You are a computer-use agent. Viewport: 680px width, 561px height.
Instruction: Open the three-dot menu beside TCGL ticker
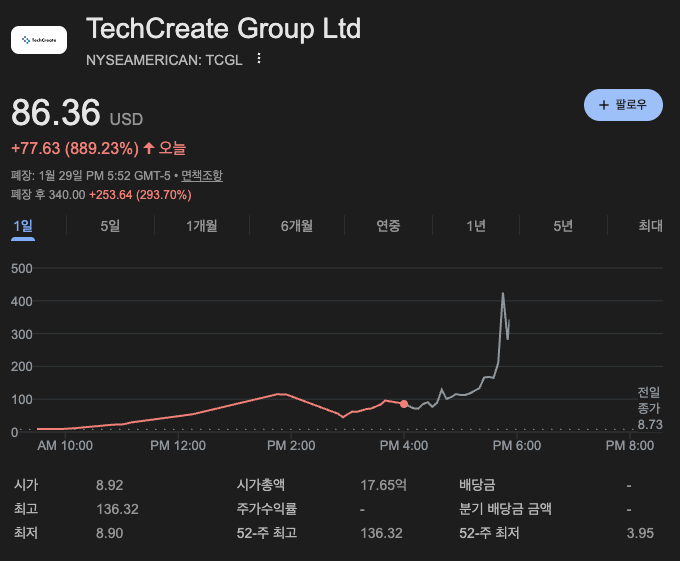[x=259, y=59]
